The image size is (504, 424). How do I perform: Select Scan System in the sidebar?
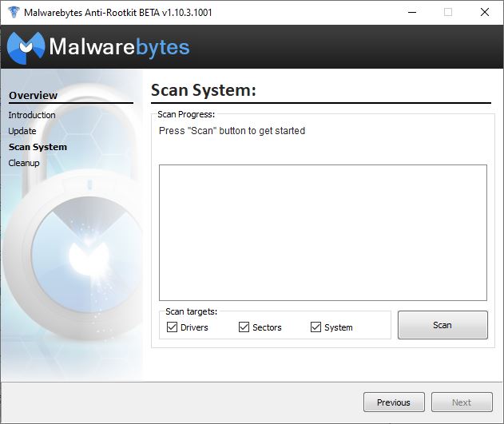pos(38,147)
